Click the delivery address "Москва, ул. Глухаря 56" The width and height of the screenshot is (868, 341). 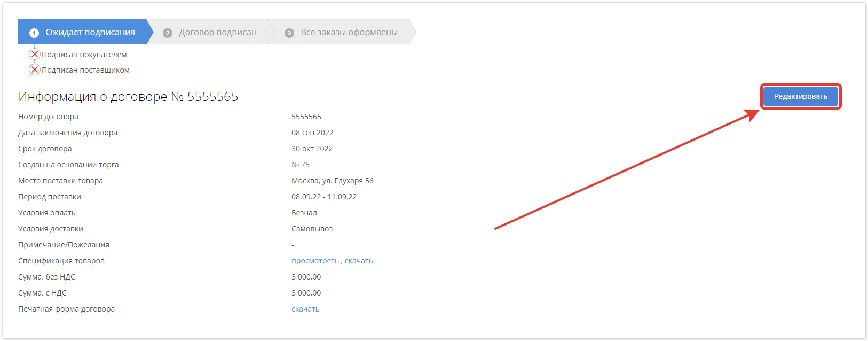click(x=332, y=181)
